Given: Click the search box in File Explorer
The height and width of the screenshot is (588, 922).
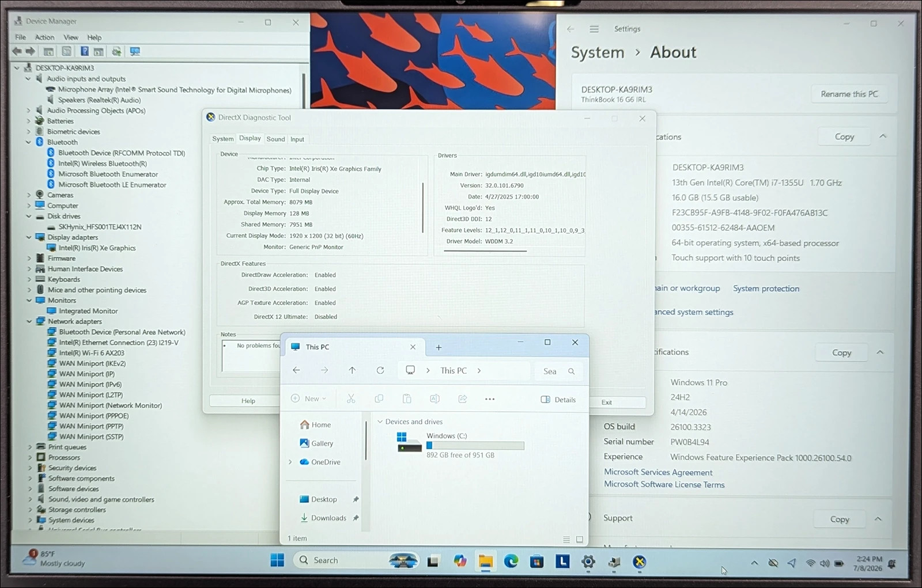Looking at the screenshot, I should click(x=558, y=371).
